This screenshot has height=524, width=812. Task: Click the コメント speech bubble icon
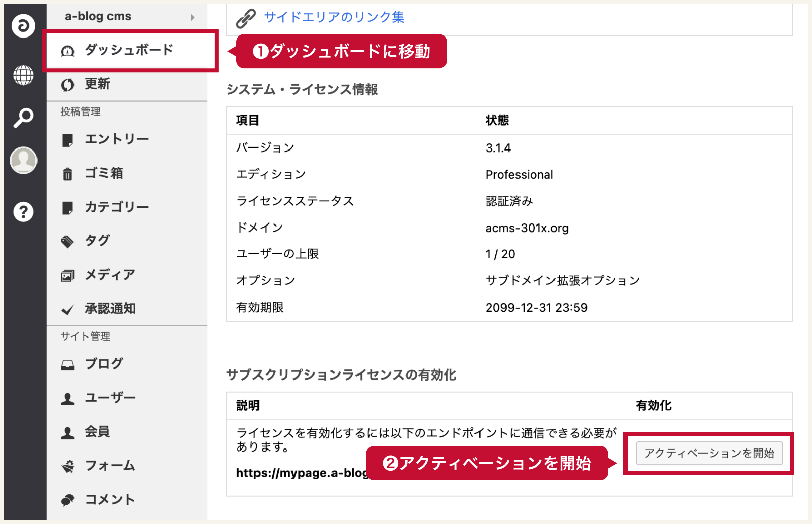tap(67, 500)
